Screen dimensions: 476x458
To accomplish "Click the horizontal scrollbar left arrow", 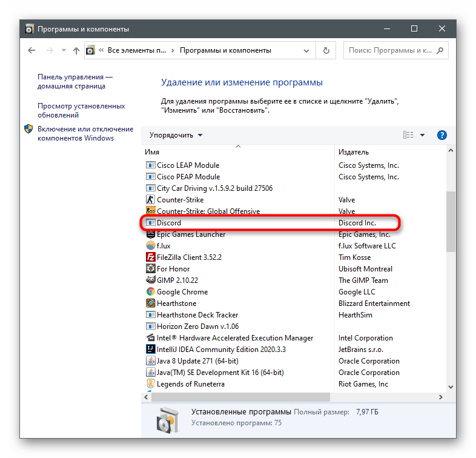I will [x=147, y=397].
